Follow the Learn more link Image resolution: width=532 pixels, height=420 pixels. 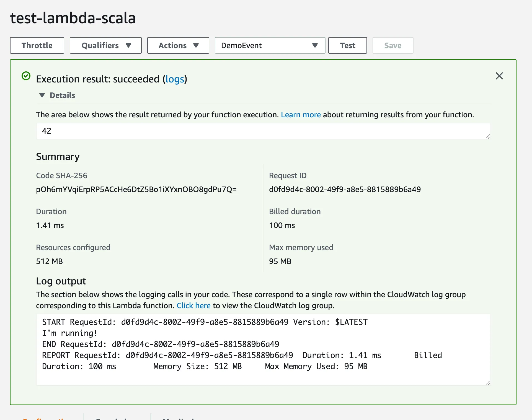(x=301, y=115)
